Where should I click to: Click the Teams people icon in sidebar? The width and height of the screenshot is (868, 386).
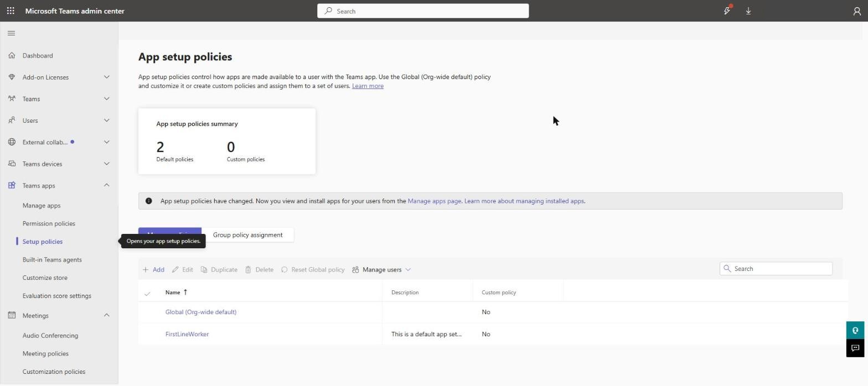[12, 98]
